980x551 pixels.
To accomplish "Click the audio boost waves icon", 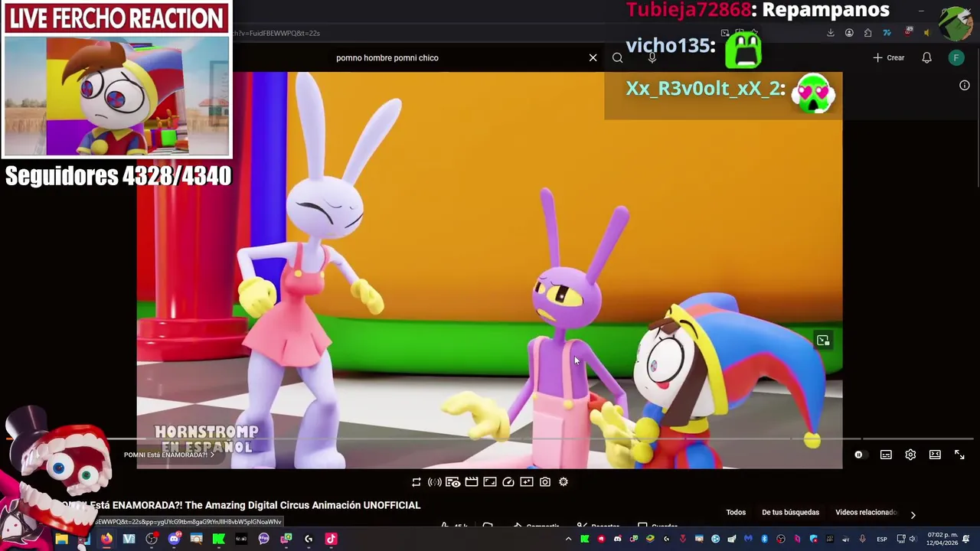I will (434, 482).
